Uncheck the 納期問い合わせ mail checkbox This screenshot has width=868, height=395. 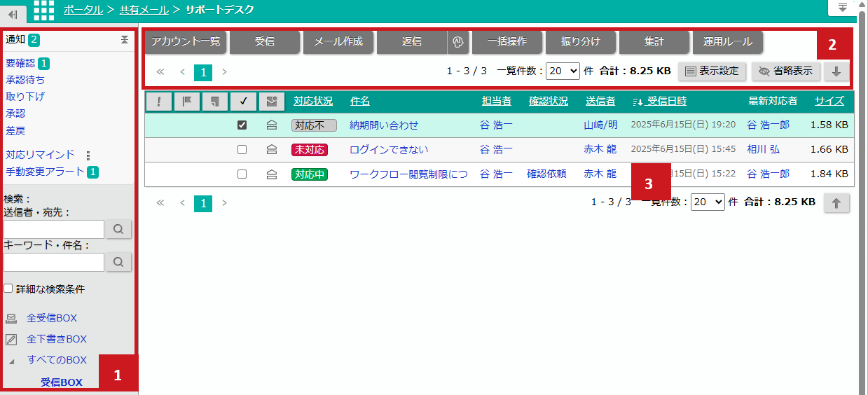[242, 125]
